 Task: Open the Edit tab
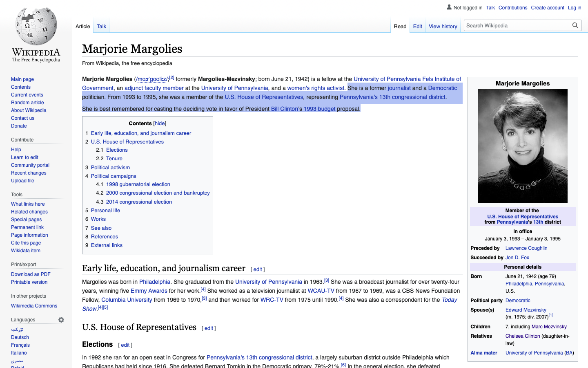click(x=418, y=27)
